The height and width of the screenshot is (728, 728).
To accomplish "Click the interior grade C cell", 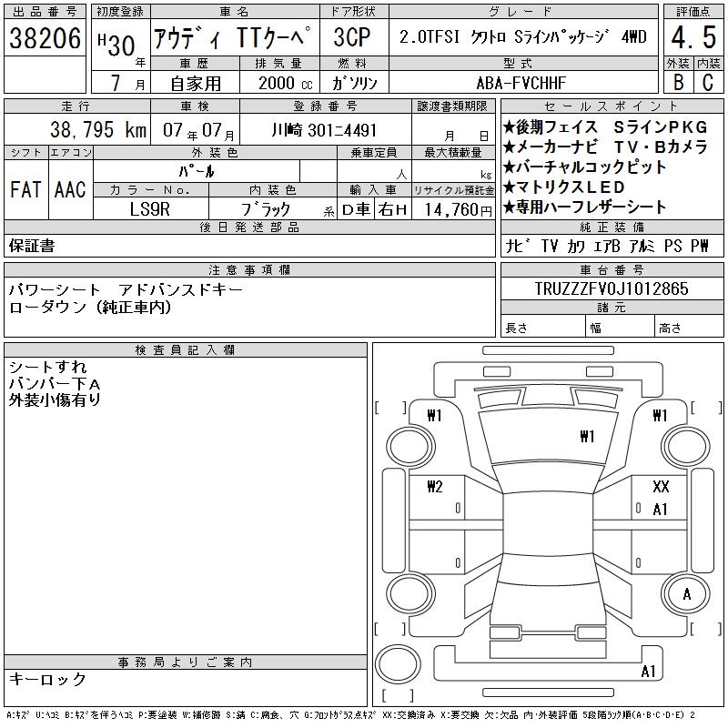I will pos(707,82).
